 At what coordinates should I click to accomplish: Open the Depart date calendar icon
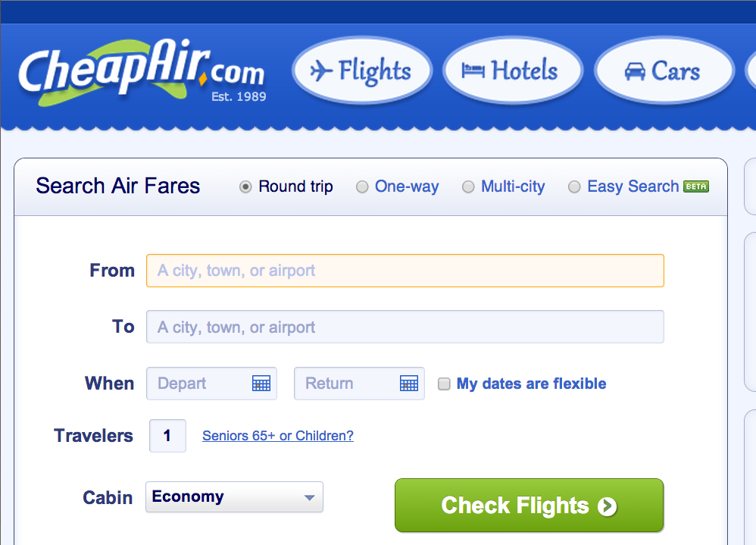(x=261, y=383)
